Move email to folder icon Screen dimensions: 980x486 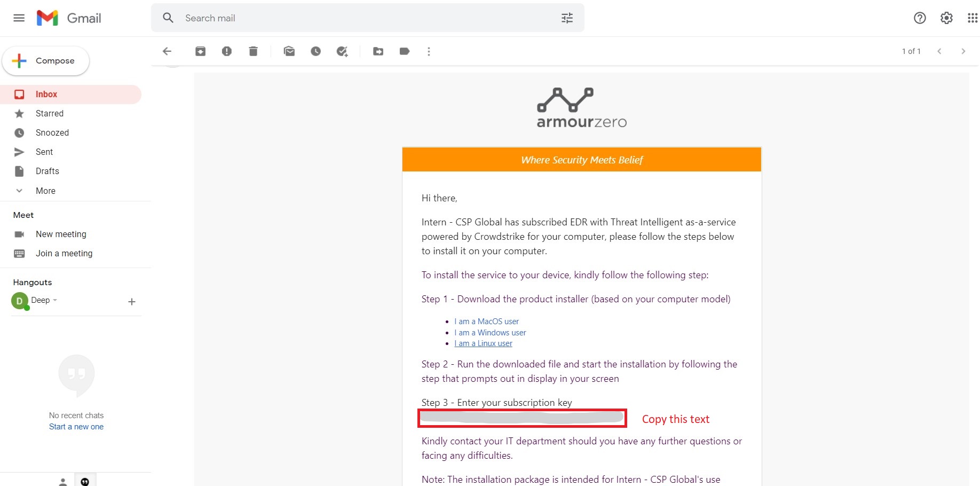pos(378,51)
